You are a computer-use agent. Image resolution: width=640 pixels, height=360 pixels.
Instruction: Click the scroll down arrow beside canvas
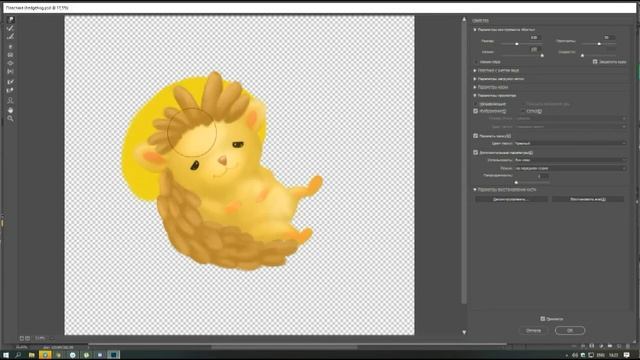(464, 332)
